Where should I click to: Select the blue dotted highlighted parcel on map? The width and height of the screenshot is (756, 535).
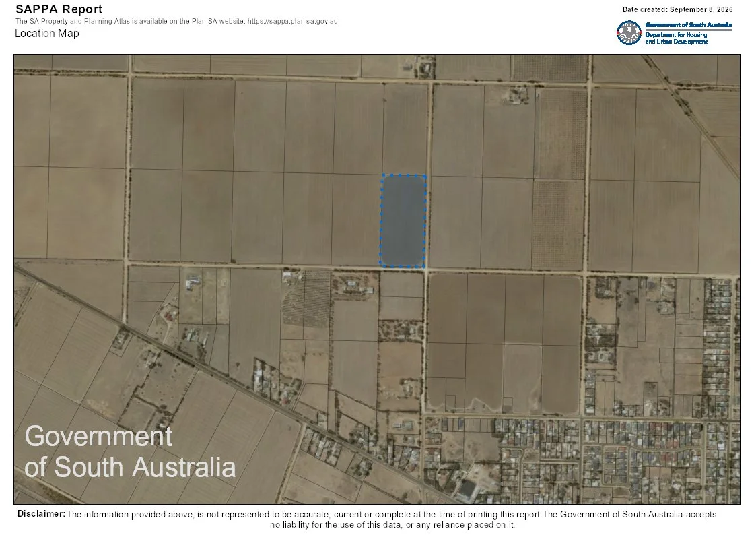coord(403,221)
